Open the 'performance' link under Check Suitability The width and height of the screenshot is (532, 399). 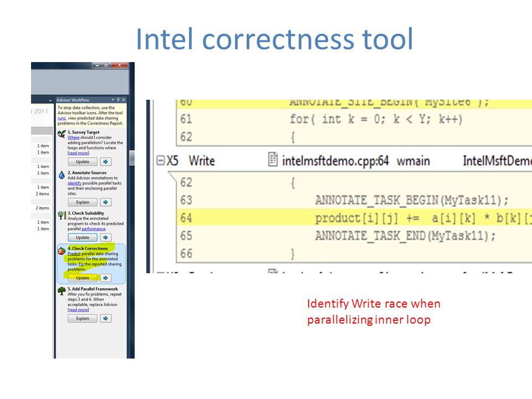coord(94,229)
